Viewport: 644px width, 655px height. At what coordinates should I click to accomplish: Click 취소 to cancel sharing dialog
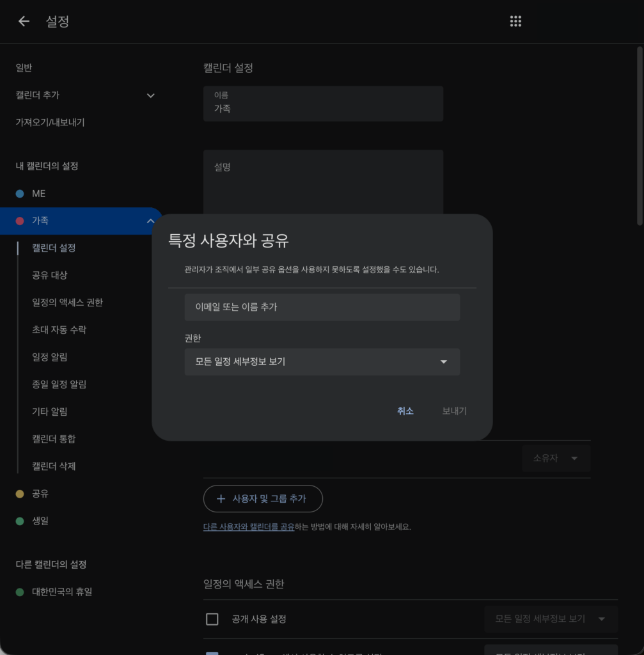point(405,411)
